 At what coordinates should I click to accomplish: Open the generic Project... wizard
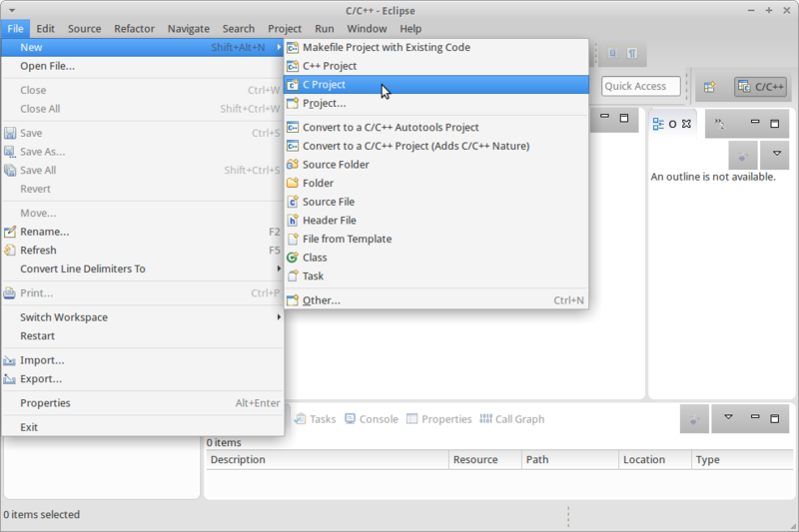tap(436, 104)
